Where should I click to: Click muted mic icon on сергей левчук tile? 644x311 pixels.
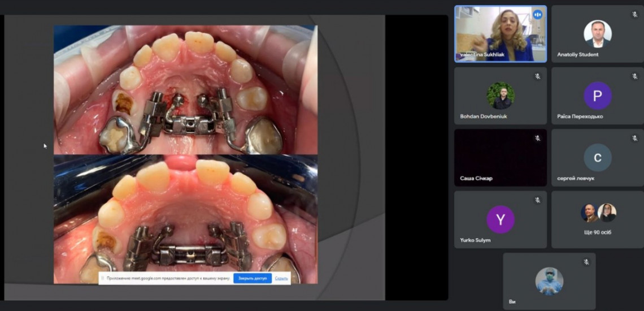[634, 138]
